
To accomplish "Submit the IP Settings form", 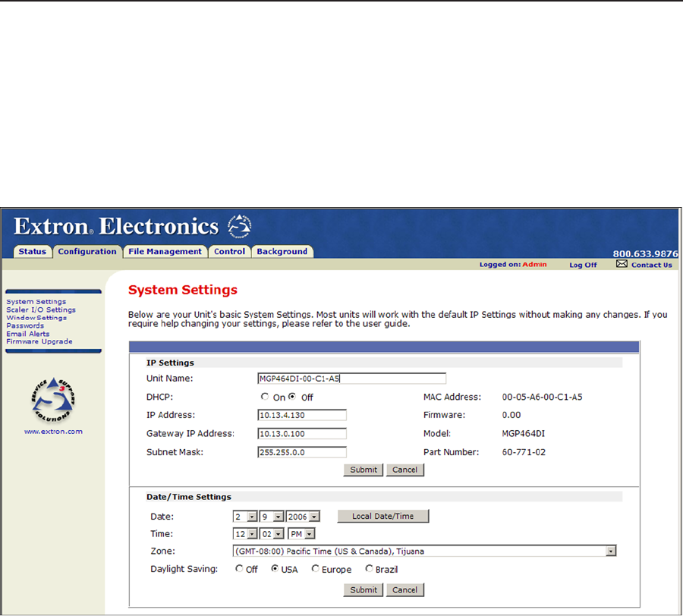I will point(364,470).
